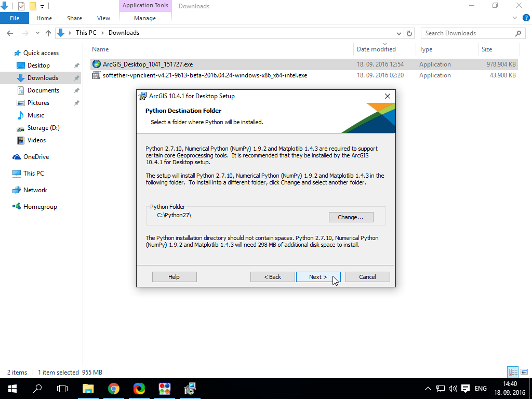Viewport: 532px width, 399px height.
Task: Open the Windows Start menu
Action: tap(12, 389)
